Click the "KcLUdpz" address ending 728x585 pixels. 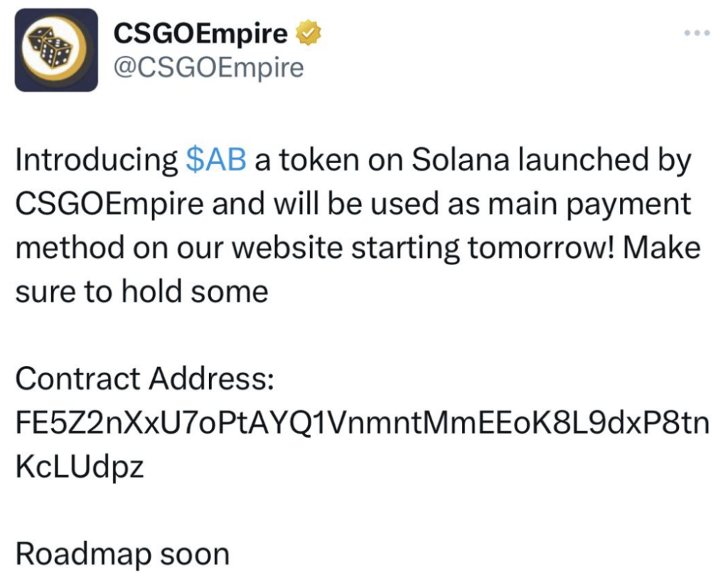click(x=80, y=468)
